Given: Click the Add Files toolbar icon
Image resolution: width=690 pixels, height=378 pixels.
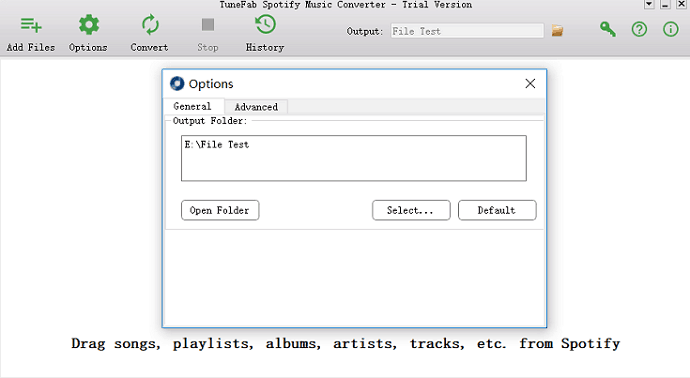Looking at the screenshot, I should tap(31, 25).
